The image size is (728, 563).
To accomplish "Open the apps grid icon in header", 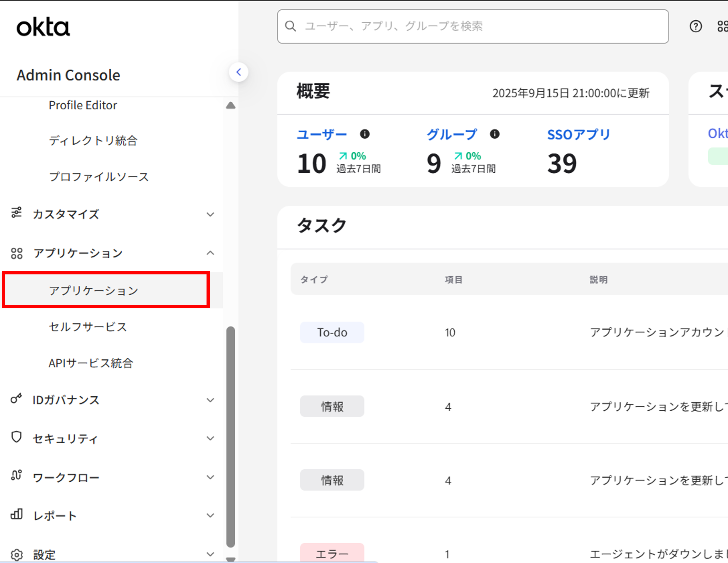I will (722, 26).
